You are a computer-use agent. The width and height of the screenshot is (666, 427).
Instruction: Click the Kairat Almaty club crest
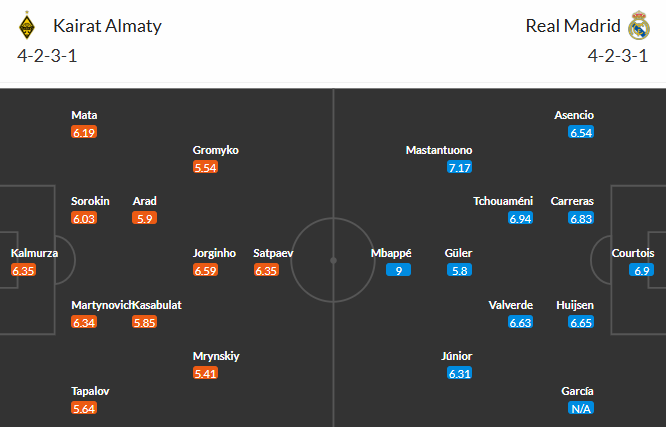27,25
